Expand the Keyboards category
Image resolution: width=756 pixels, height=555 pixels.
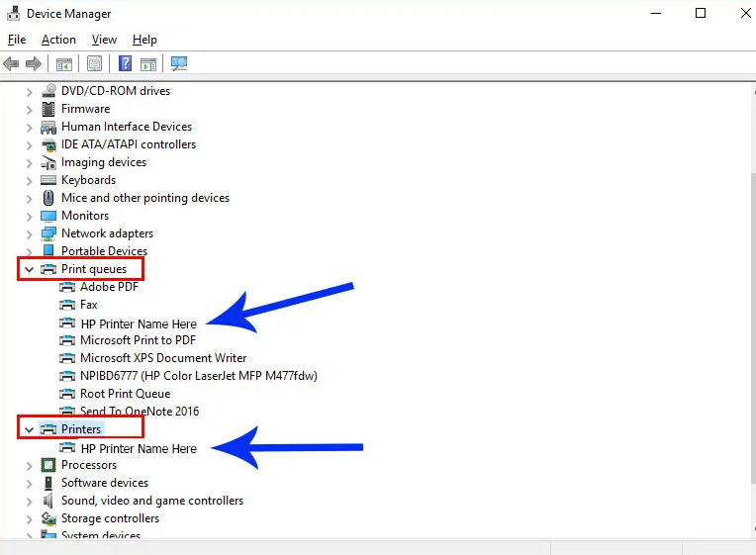pyautogui.click(x=29, y=180)
